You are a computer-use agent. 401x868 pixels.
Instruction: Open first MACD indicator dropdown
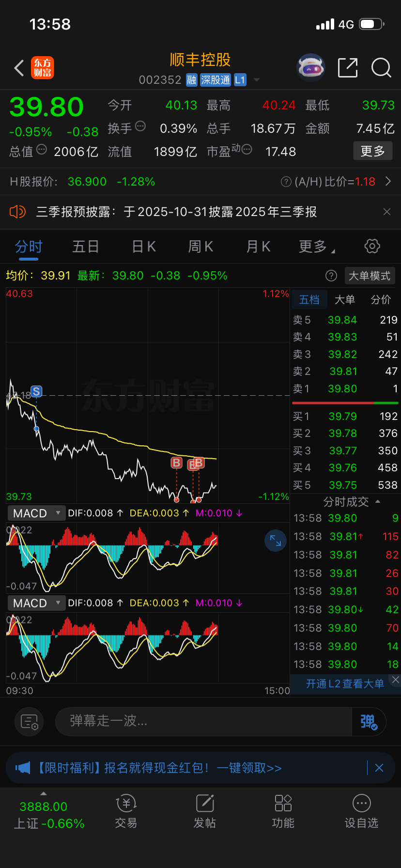[36, 513]
